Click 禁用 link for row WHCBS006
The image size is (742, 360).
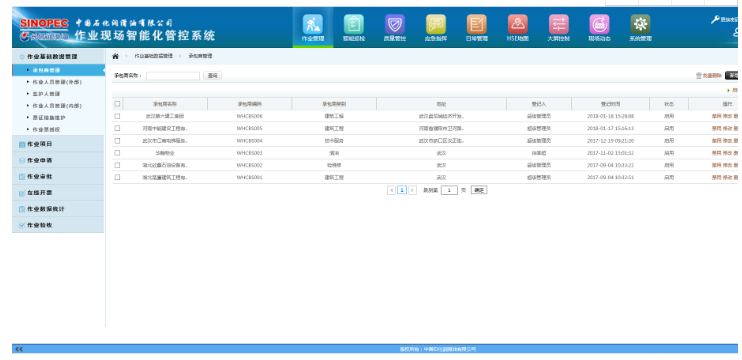[716, 116]
